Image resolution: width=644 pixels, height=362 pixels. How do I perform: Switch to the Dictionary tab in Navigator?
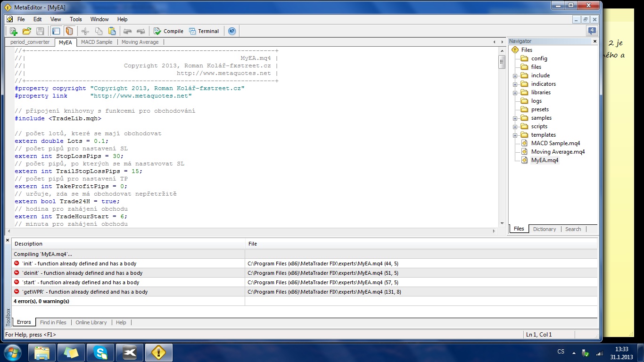coord(545,229)
